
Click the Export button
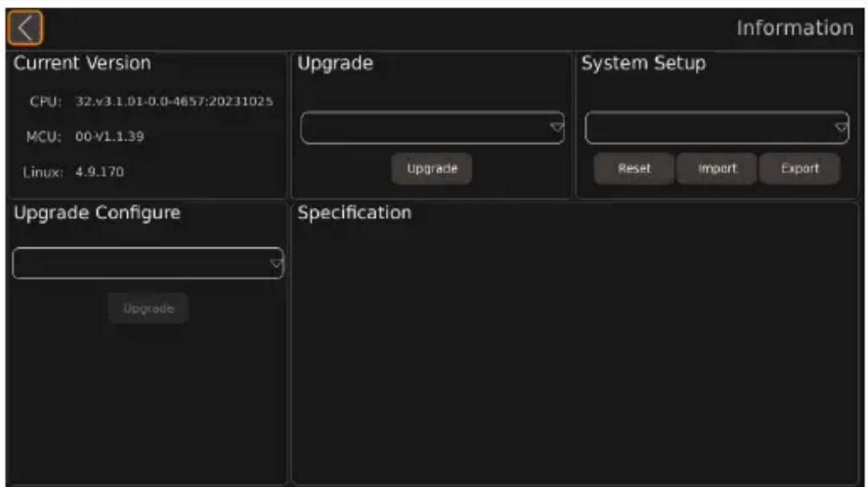(800, 169)
